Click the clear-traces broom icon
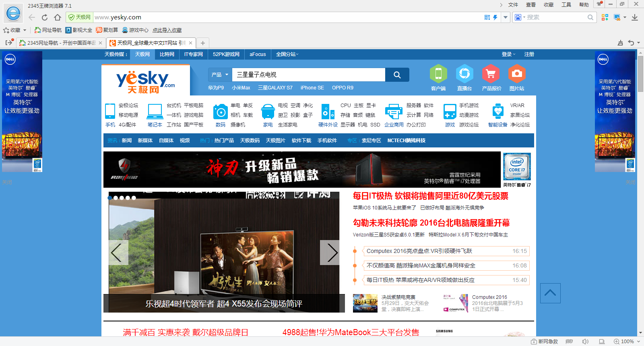This screenshot has height=346, width=644. tap(620, 43)
